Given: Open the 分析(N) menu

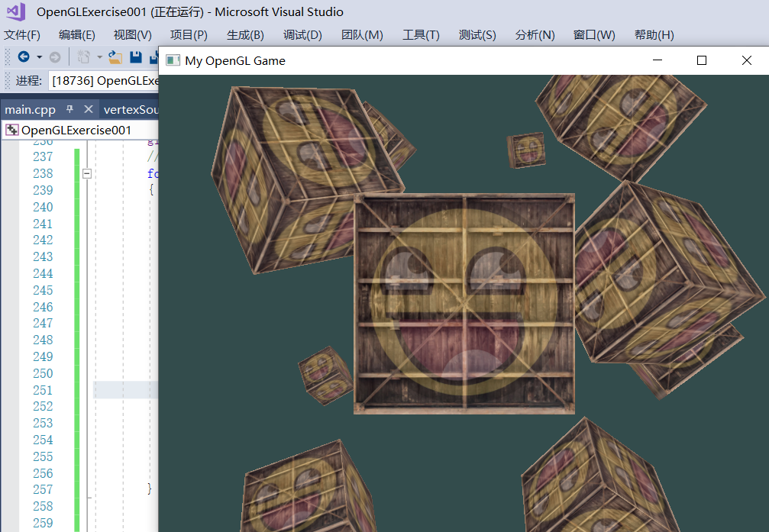Looking at the screenshot, I should [x=535, y=35].
